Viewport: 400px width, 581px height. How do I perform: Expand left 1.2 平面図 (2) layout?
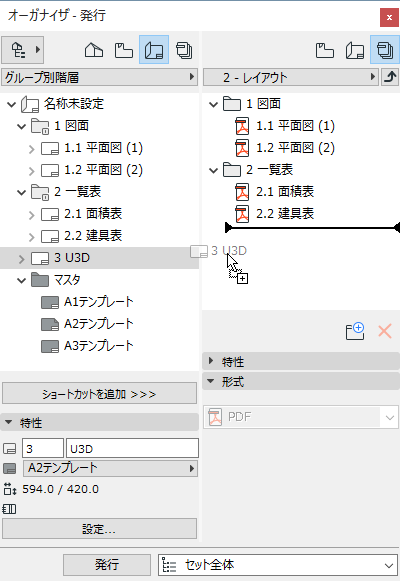[x=31, y=170]
